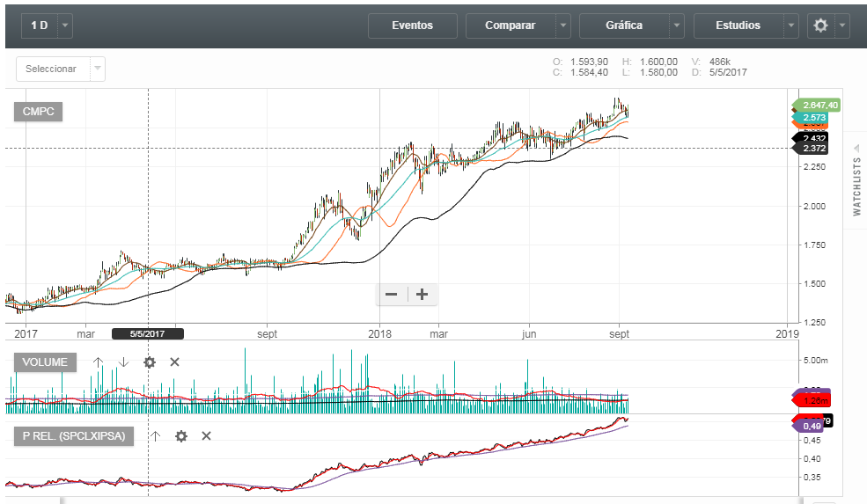Expand the settings gear dropdown arrow
This screenshot has width=867, height=504.
click(x=842, y=26)
